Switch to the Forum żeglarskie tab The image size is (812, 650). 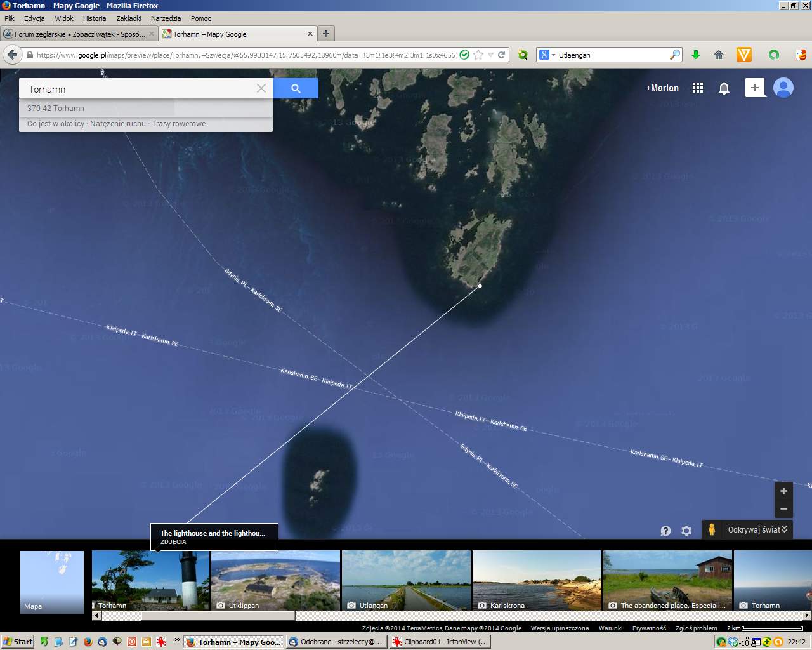tap(79, 34)
